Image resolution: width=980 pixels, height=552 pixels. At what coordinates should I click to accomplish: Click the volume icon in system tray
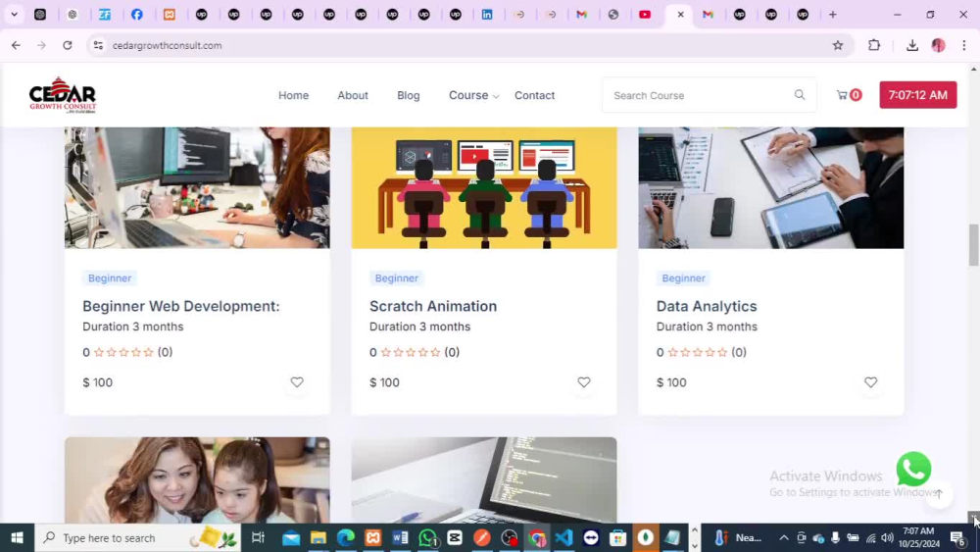(x=887, y=537)
